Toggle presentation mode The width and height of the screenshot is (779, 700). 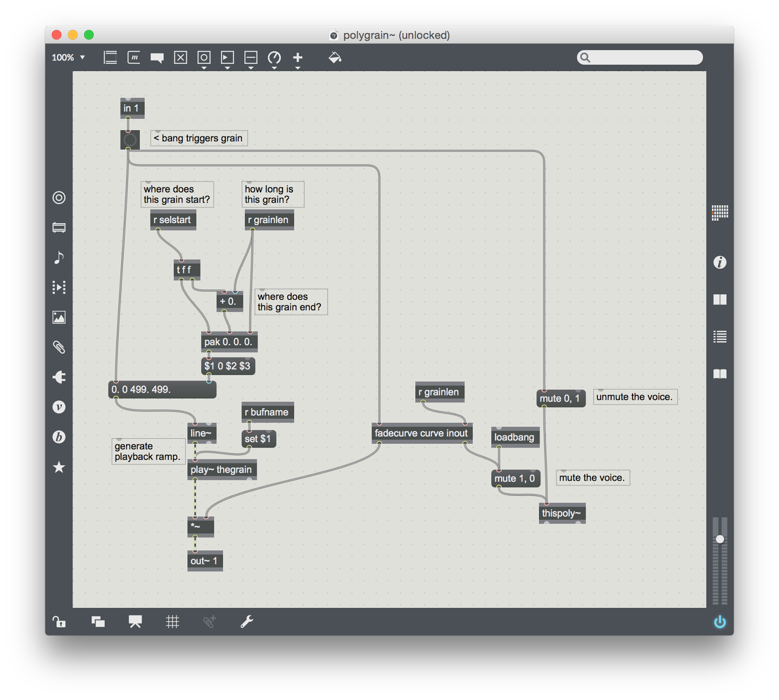pos(135,622)
